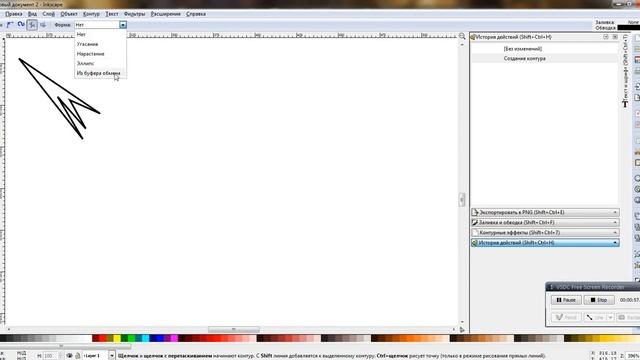This screenshot has width=640, height=360.
Task: Click Pencil button in VSDC recorder
Action: [x=566, y=317]
